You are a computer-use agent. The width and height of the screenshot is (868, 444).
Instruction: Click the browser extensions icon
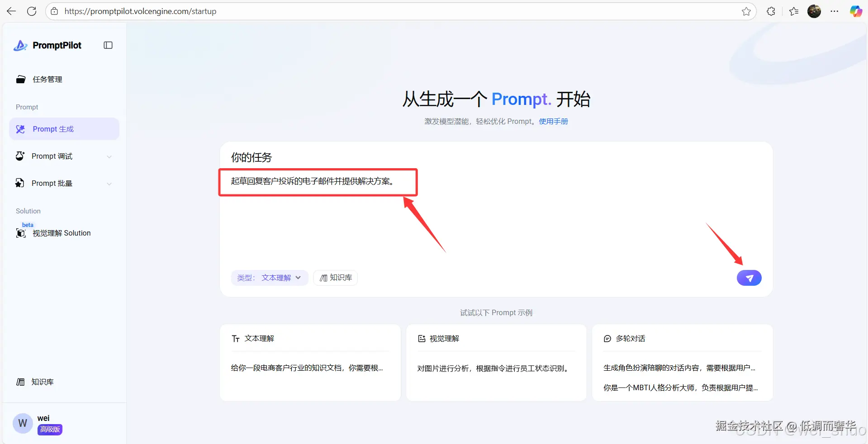click(771, 11)
